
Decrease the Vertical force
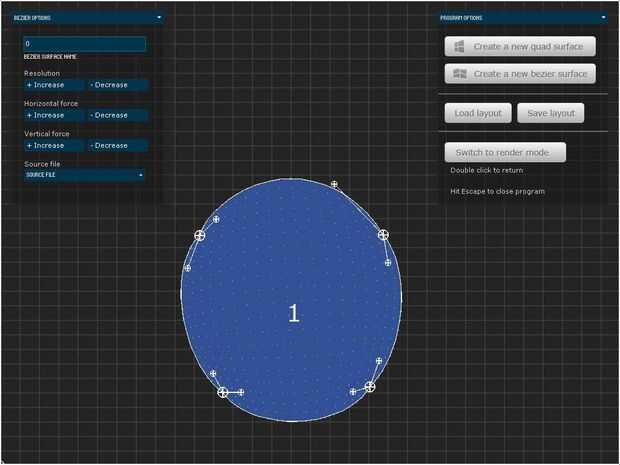tap(118, 146)
